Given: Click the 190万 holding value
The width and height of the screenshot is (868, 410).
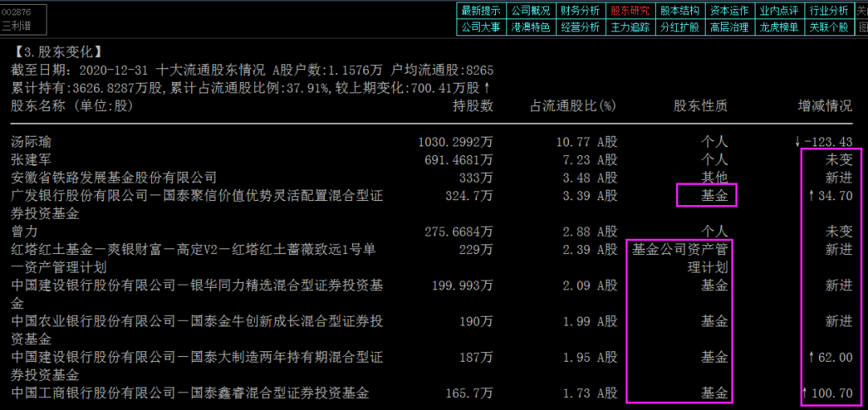Looking at the screenshot, I should [476, 322].
